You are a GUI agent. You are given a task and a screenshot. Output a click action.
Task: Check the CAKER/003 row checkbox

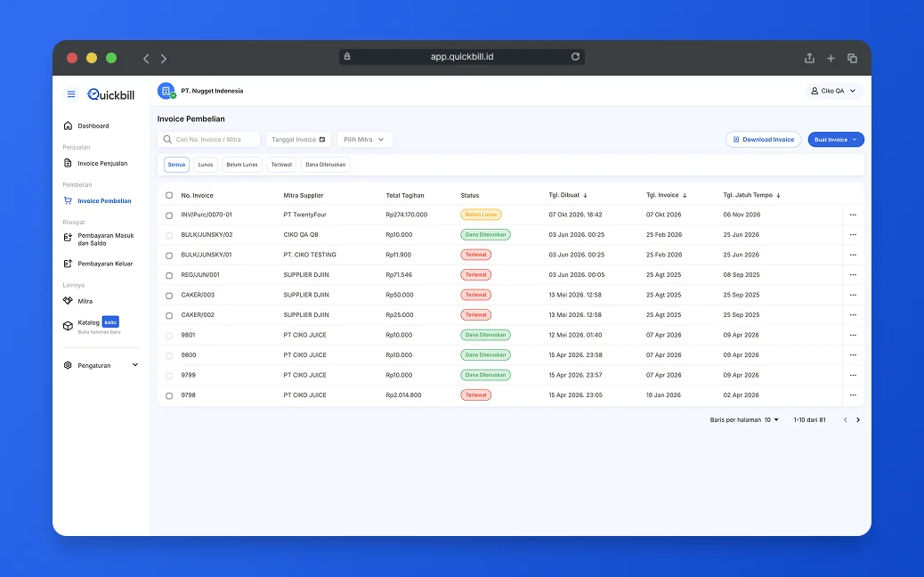pyautogui.click(x=169, y=296)
